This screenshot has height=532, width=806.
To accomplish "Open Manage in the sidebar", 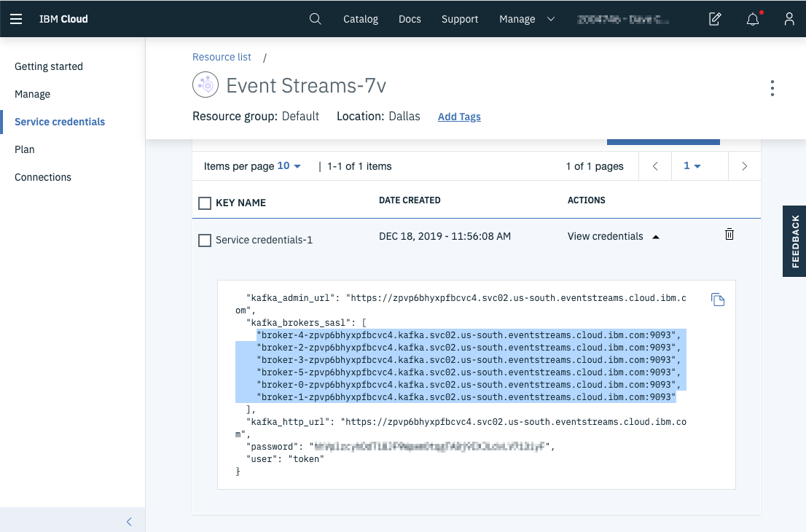I will [x=32, y=94].
